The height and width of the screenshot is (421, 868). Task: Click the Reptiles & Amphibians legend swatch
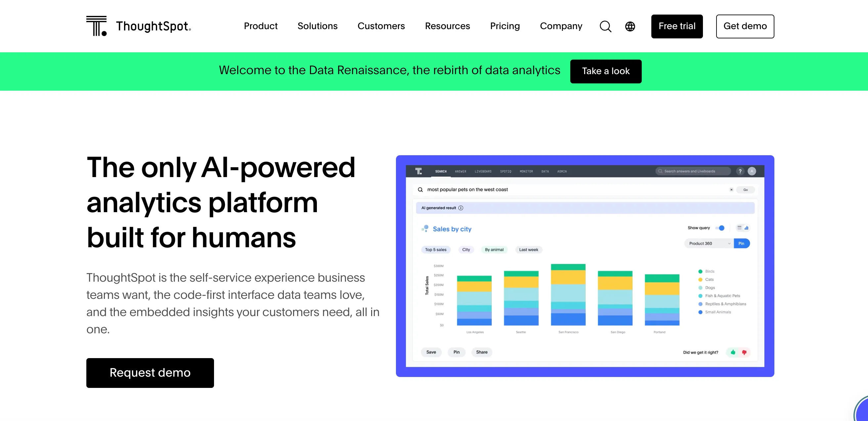(700, 304)
